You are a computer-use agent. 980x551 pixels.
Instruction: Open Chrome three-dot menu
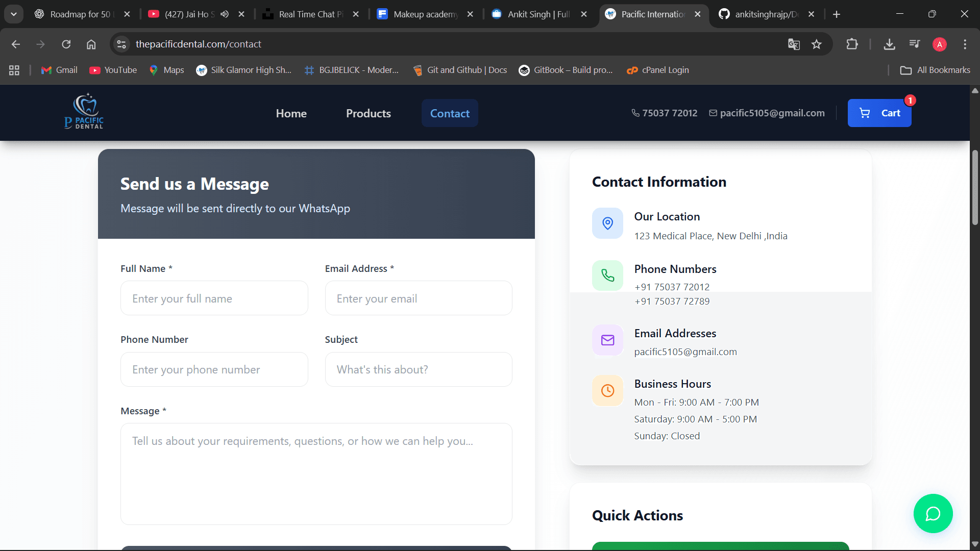click(x=965, y=44)
